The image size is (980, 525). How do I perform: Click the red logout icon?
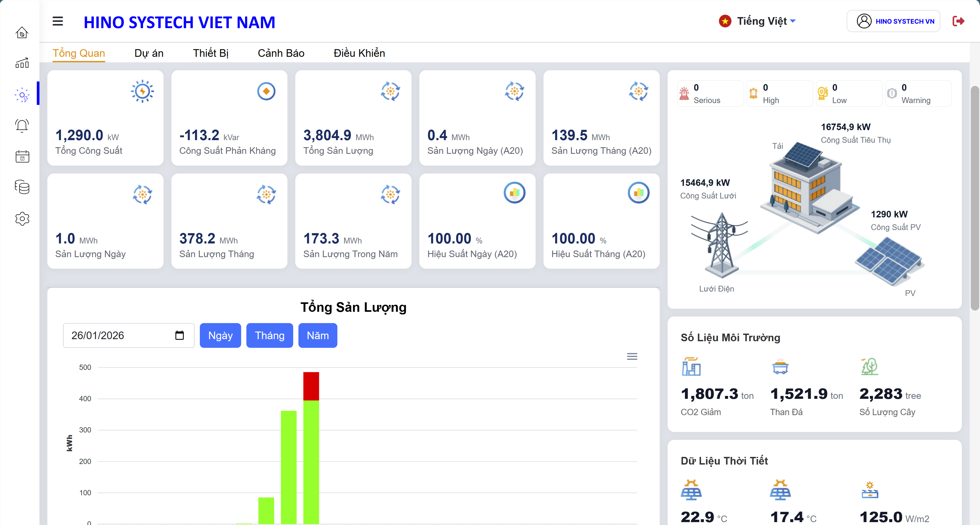click(x=958, y=21)
